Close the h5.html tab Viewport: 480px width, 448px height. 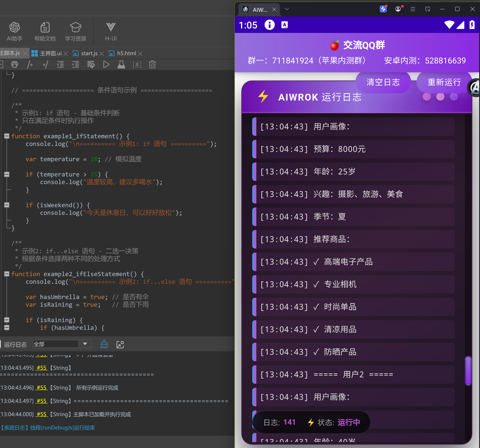click(x=140, y=53)
